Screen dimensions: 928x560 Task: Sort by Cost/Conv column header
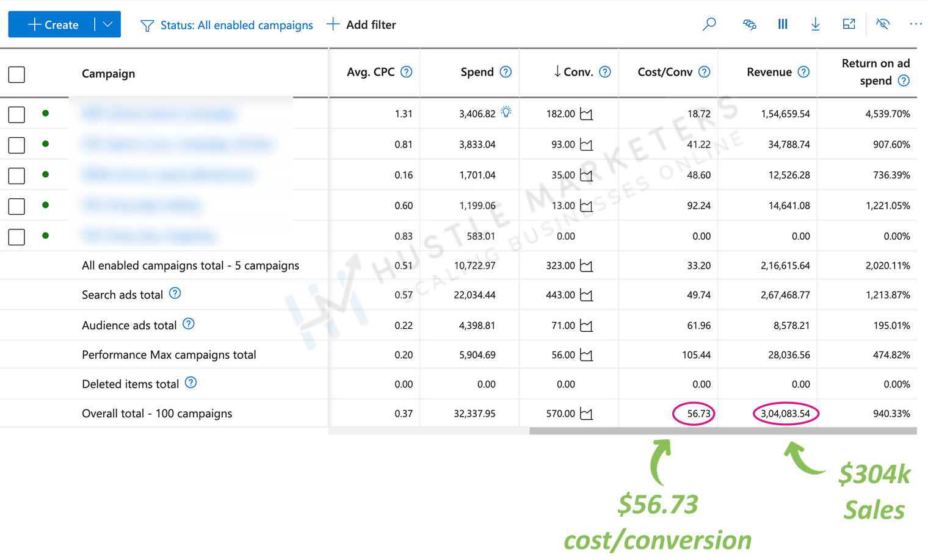coord(665,72)
